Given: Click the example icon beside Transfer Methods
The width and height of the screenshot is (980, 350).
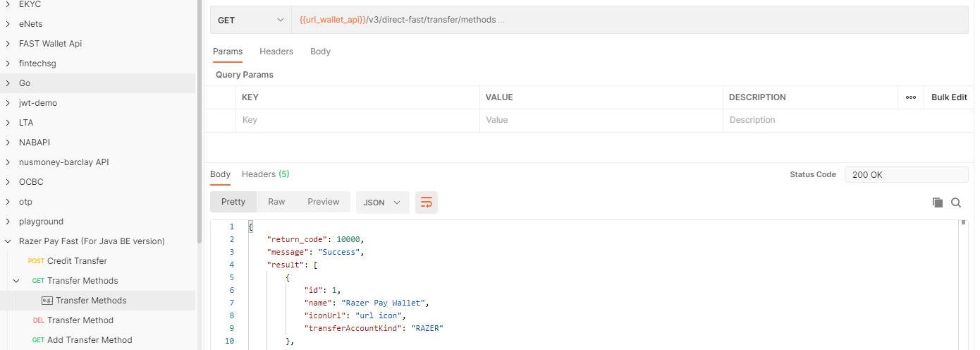Looking at the screenshot, I should point(47,301).
